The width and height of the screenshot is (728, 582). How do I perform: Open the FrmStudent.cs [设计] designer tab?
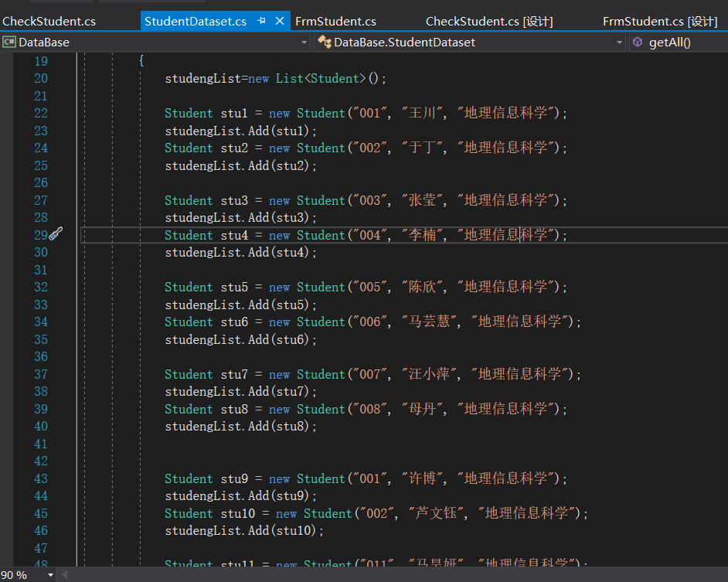coord(660,22)
